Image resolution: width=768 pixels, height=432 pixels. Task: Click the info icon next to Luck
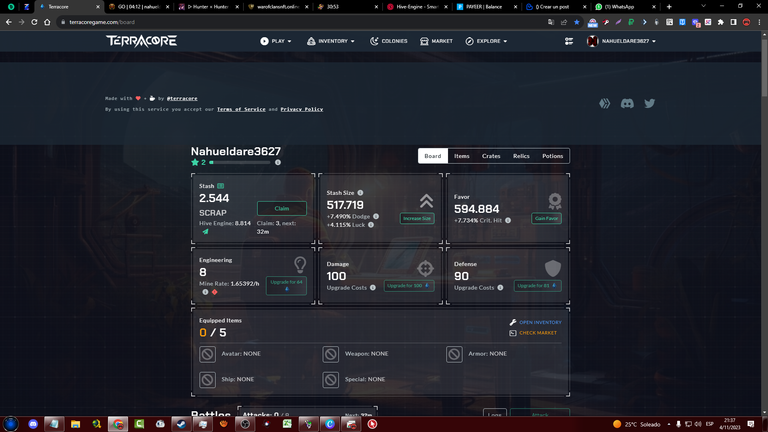click(371, 225)
